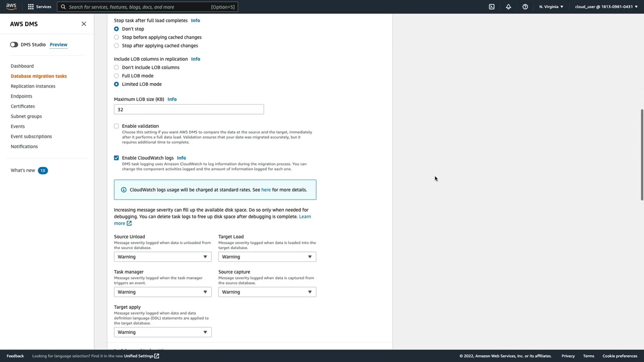Screen dimensions: 644x362
Task: Open Task manager severity dropdown
Action: coord(163,292)
